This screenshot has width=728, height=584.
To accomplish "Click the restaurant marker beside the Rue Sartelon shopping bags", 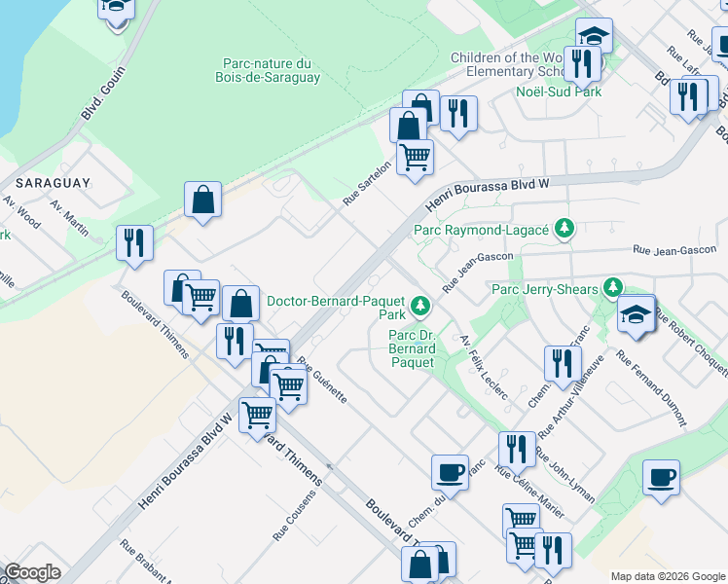I will 458,115.
